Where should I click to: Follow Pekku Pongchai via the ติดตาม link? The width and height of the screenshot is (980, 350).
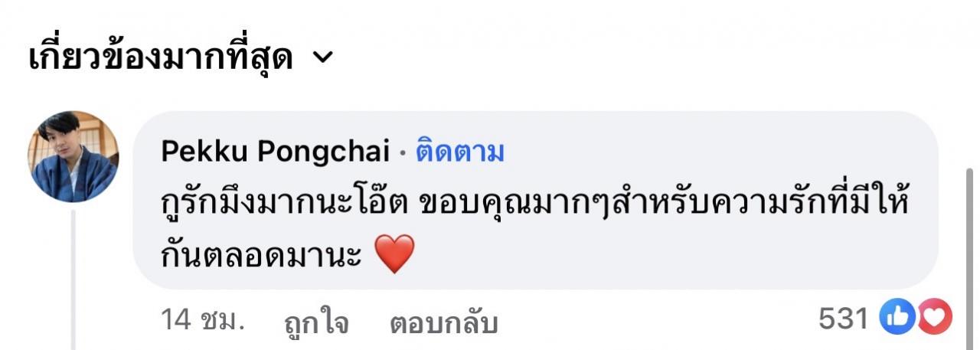459,152
